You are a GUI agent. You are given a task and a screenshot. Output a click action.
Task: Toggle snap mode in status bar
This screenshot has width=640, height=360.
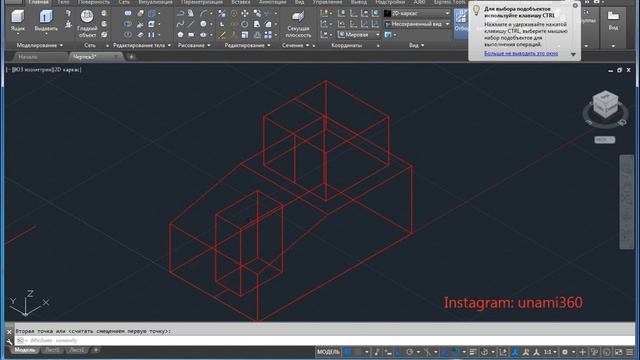(358, 352)
